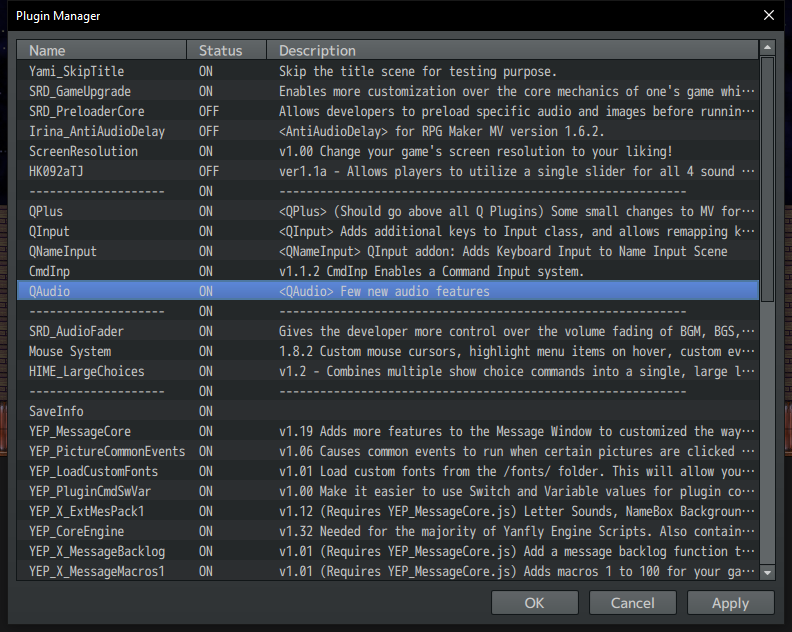Click the OK button
792x632 pixels.
coord(534,603)
